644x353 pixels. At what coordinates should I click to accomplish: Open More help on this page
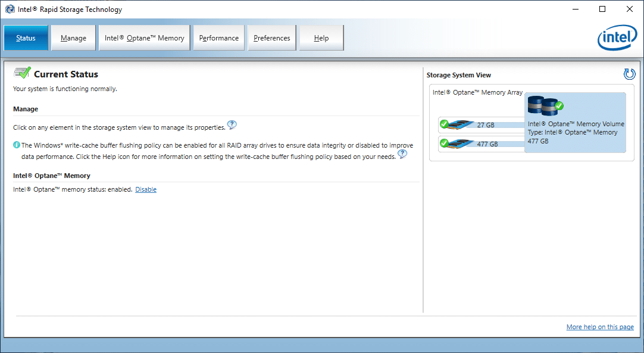tap(600, 327)
